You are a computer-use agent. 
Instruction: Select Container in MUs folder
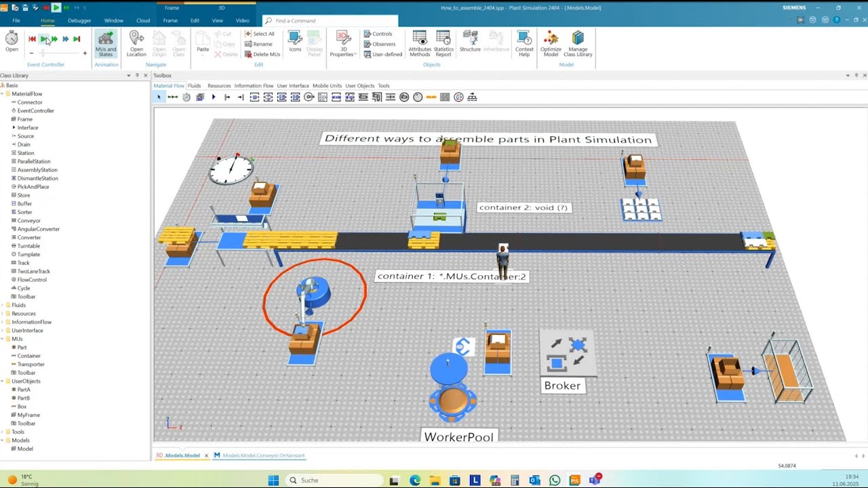[29, 356]
